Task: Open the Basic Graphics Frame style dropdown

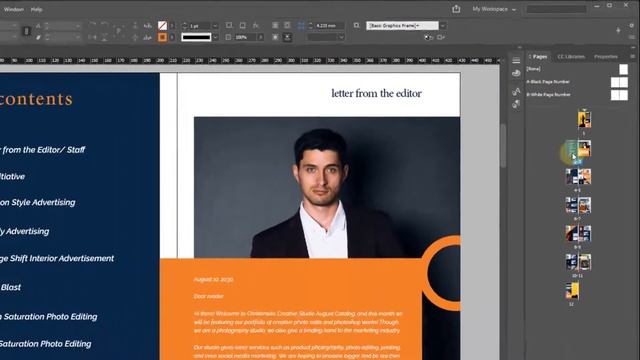Action: click(x=402, y=26)
